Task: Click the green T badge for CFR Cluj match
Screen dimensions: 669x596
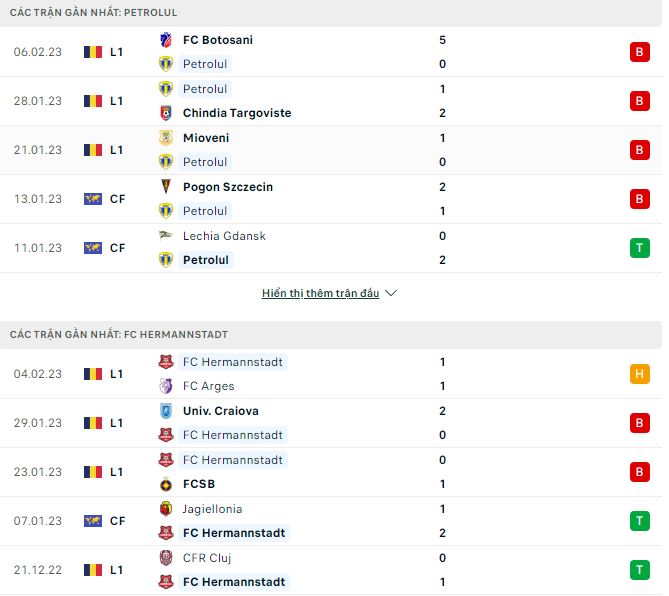Action: (640, 570)
